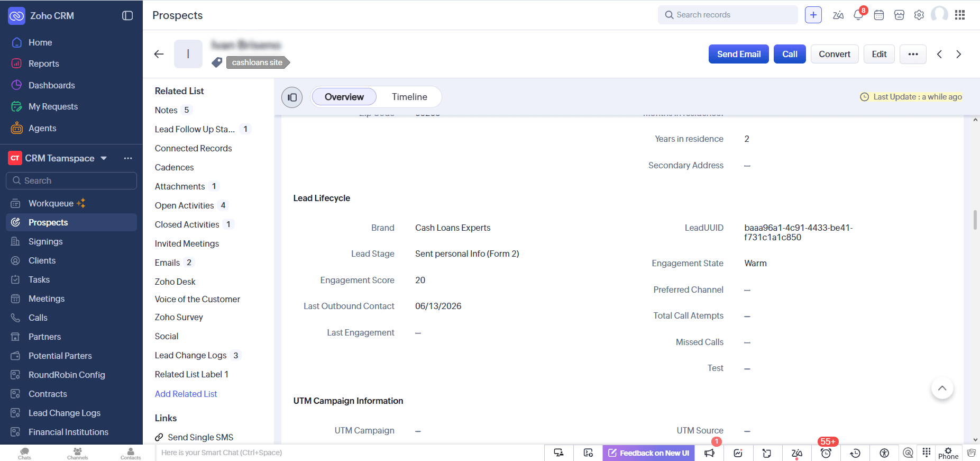Open the Zia assistant icon in header
This screenshot has height=461, width=980.
838,15
